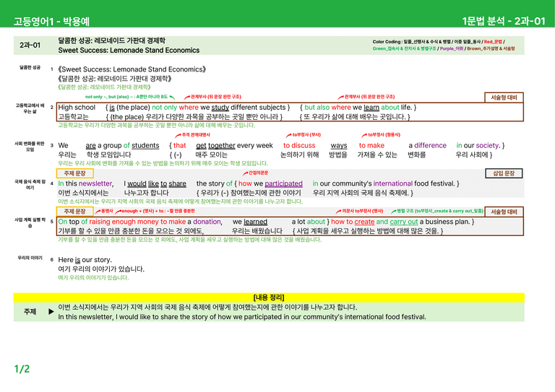Click the '서술형 대비' box above sentence 2
This screenshot has width=555, height=392.
pos(504,97)
